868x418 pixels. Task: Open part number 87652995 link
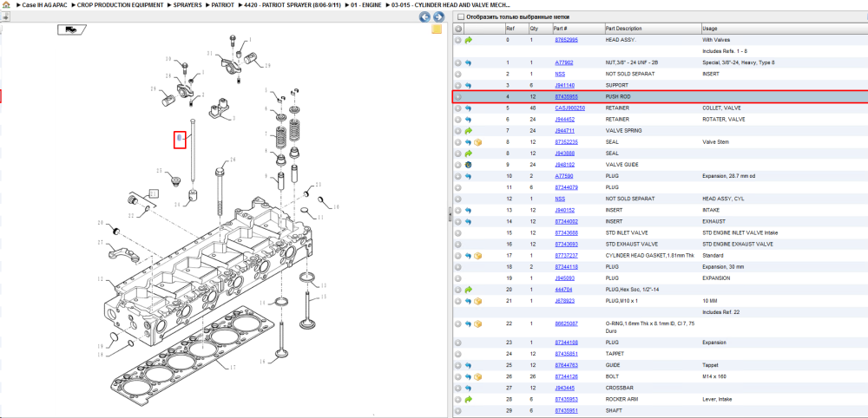click(566, 40)
